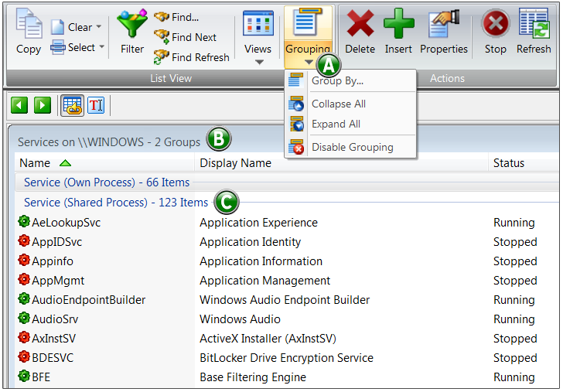Sort by the Display Name column header
This screenshot has width=563, height=392.
click(235, 163)
